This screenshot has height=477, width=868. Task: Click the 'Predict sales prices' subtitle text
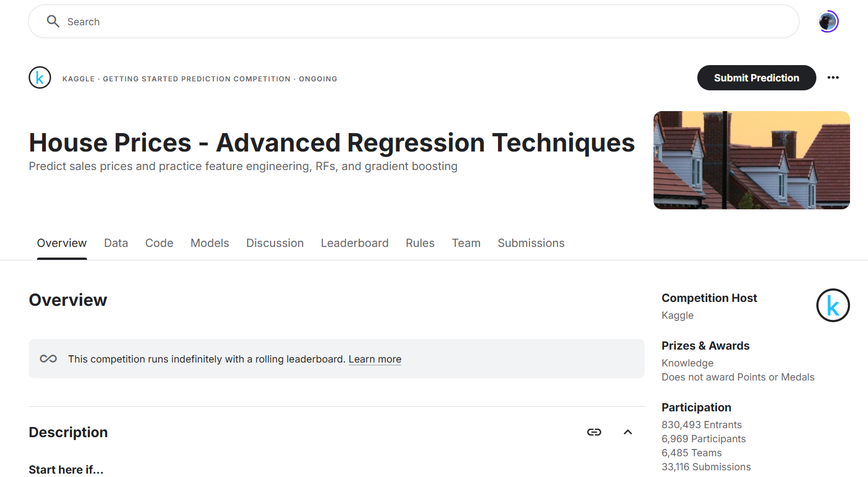[243, 166]
